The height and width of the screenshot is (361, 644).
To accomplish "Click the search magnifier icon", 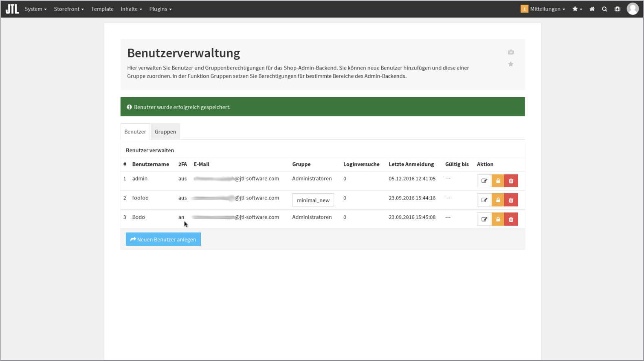I will coord(604,9).
